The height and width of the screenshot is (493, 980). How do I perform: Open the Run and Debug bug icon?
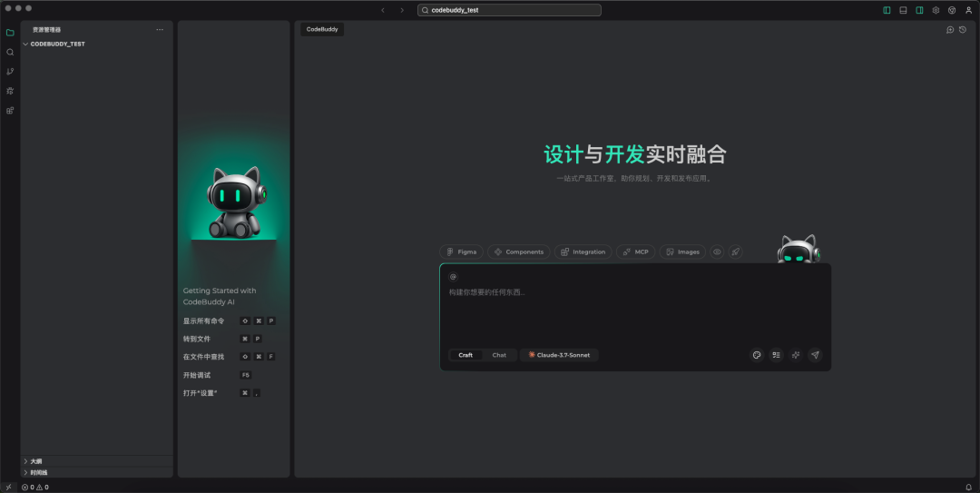(x=10, y=91)
